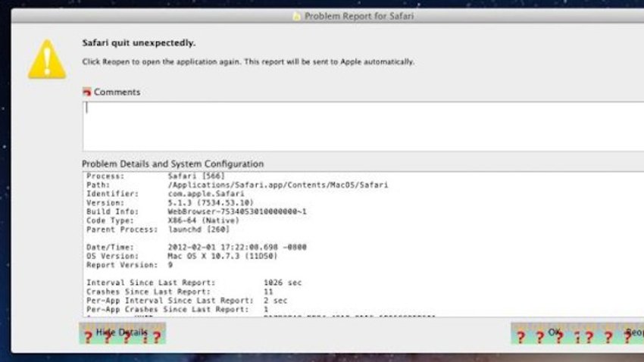
Task: Select the 'Parent Process: launchd [260]' line
Action: click(x=158, y=229)
